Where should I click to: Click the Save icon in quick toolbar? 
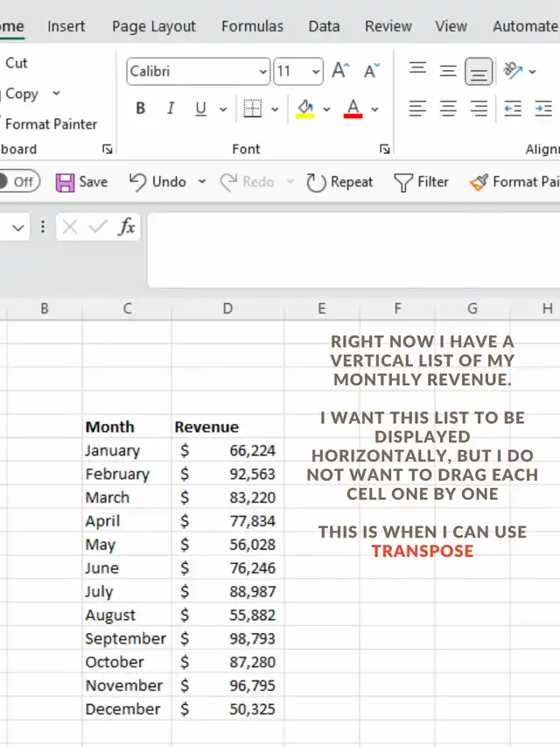[81, 182]
